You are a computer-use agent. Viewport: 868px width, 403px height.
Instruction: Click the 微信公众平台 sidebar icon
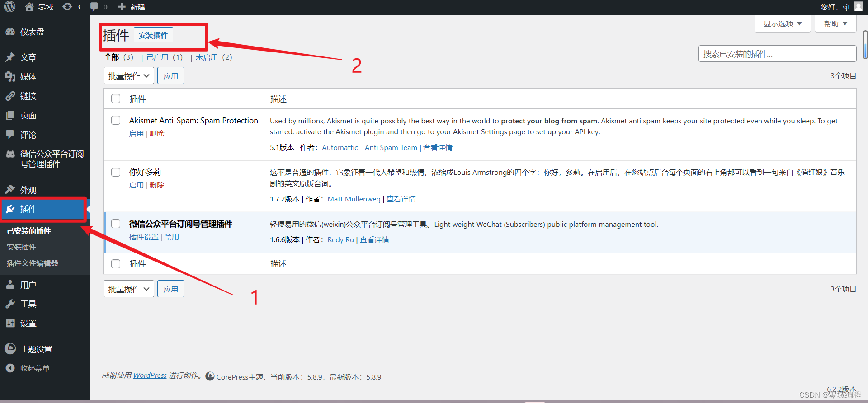pos(10,154)
